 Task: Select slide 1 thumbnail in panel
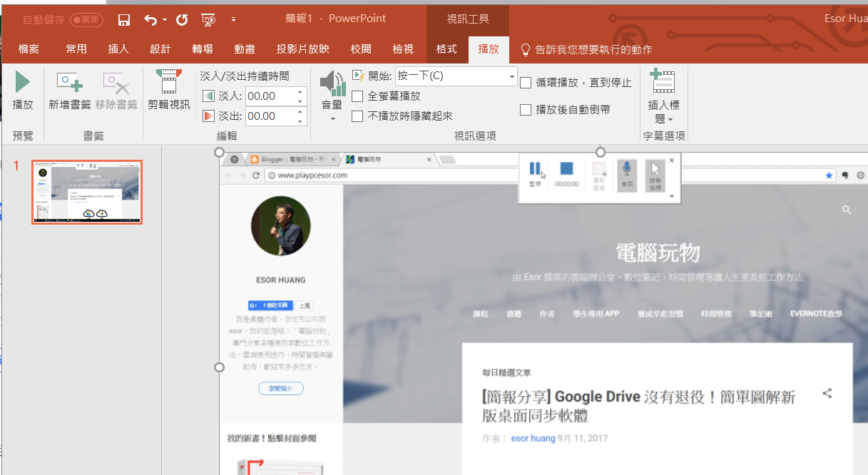coord(87,193)
